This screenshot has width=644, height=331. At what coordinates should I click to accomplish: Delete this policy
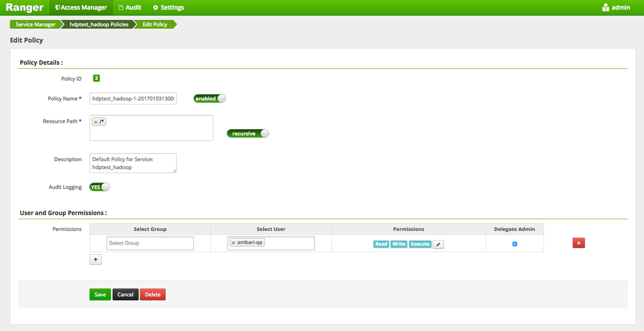153,294
